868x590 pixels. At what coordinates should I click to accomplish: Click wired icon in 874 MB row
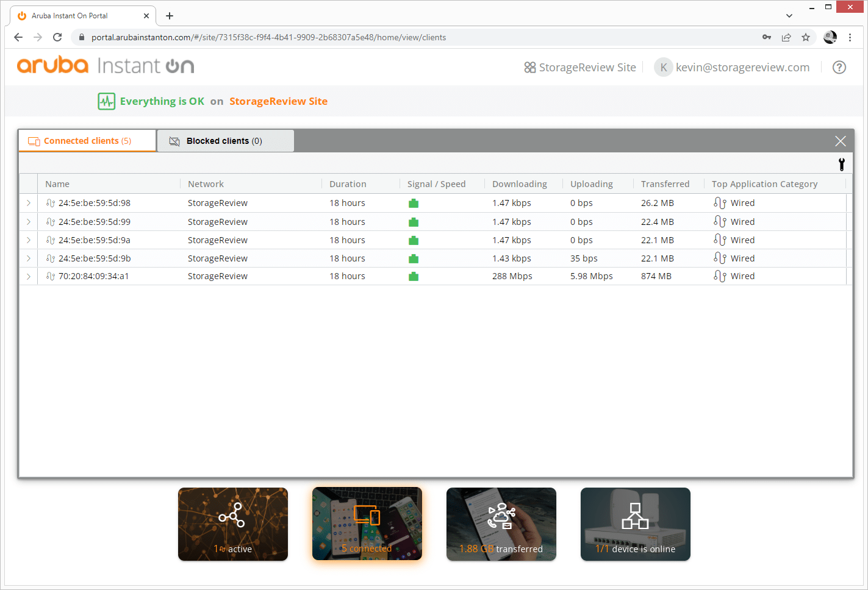tap(720, 276)
